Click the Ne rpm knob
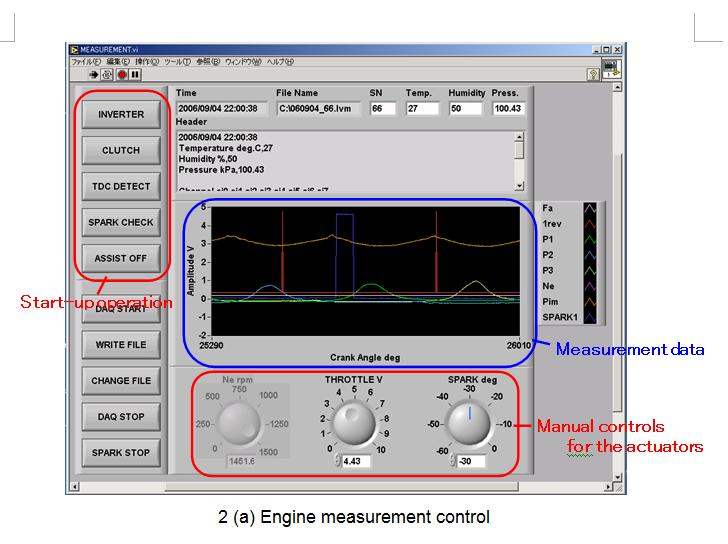This screenshot has width=728, height=544. 239,423
